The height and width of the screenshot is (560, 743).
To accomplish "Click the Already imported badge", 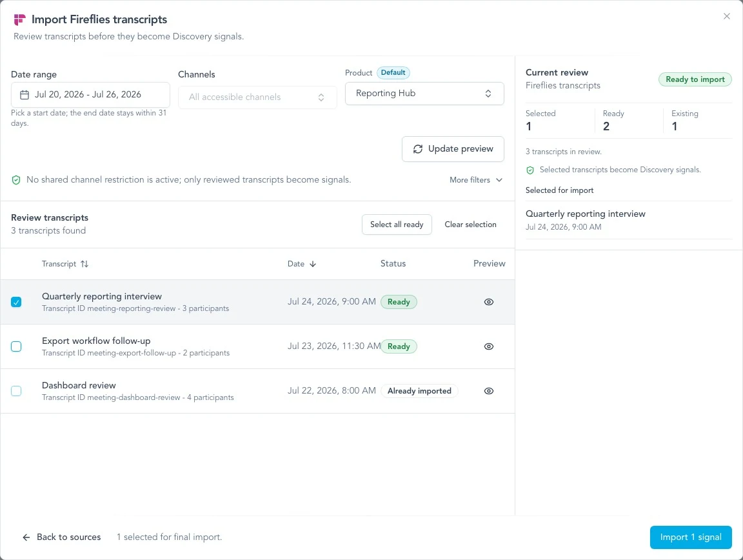I will click(x=419, y=391).
